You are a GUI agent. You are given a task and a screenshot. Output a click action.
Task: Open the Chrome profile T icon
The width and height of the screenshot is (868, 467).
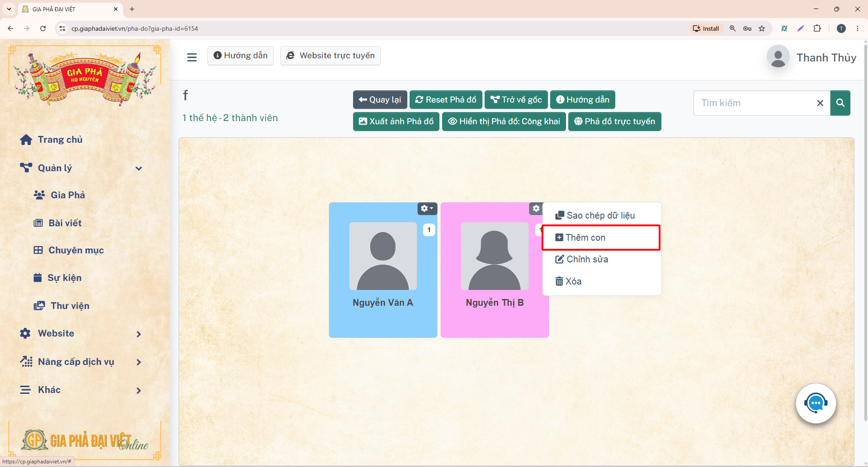coord(841,28)
